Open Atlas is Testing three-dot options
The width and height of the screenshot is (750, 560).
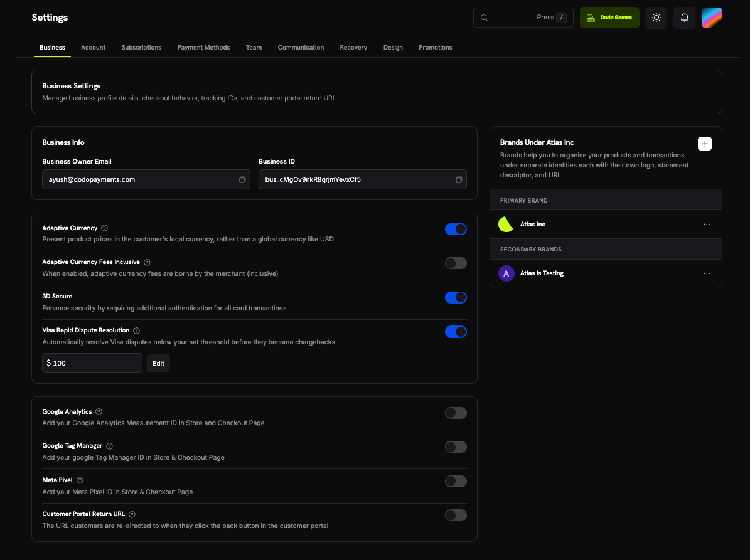point(707,274)
